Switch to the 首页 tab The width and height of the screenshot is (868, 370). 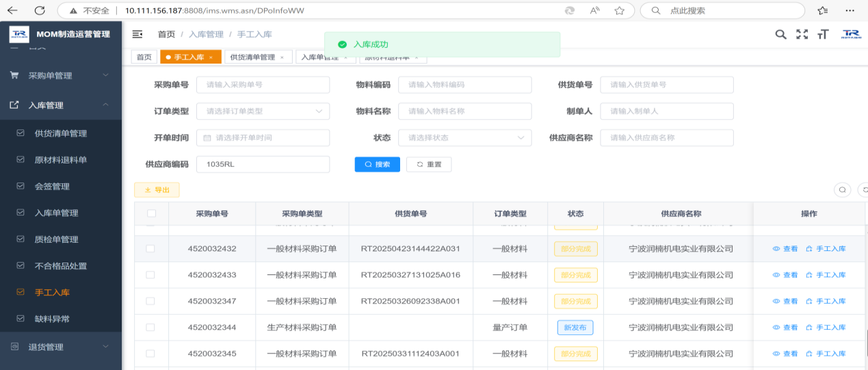[144, 57]
